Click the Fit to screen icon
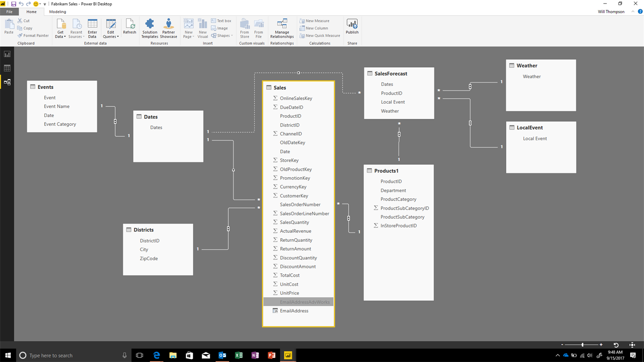Image resolution: width=644 pixels, height=362 pixels. (x=632, y=345)
